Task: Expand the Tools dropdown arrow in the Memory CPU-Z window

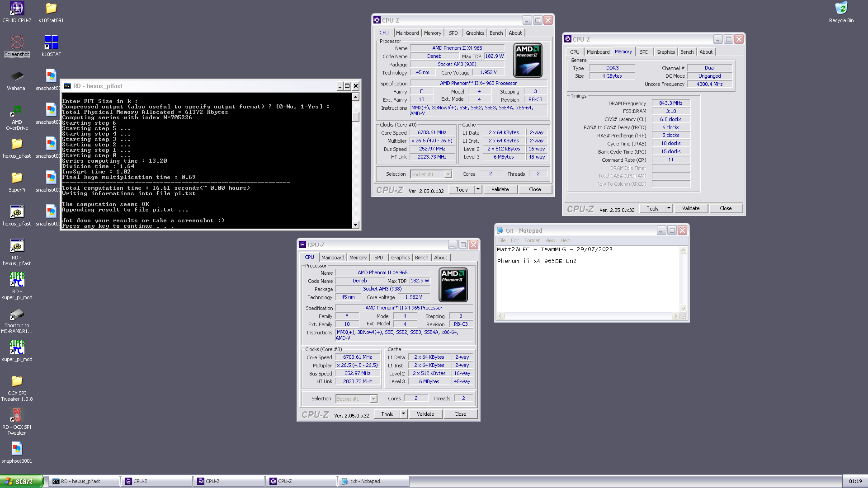Action: [x=669, y=208]
